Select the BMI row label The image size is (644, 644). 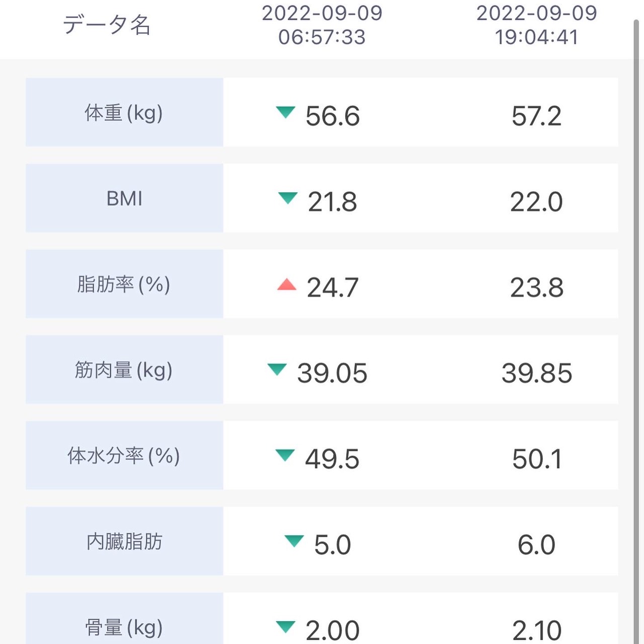tap(124, 198)
